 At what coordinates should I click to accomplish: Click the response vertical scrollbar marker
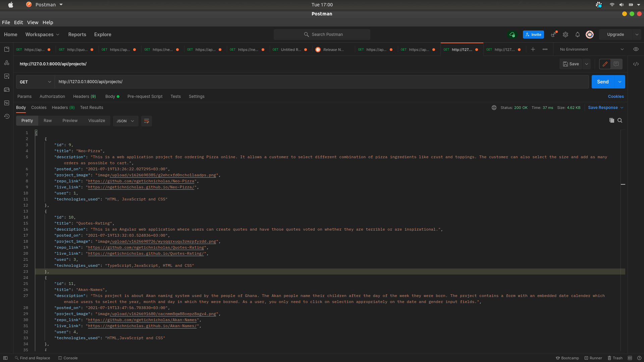pos(623,184)
